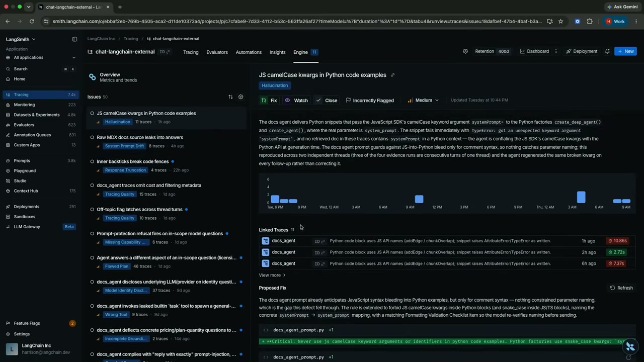
Task: Select issue Raw MDX docs source leaks into answers
Action: pyautogui.click(x=166, y=141)
